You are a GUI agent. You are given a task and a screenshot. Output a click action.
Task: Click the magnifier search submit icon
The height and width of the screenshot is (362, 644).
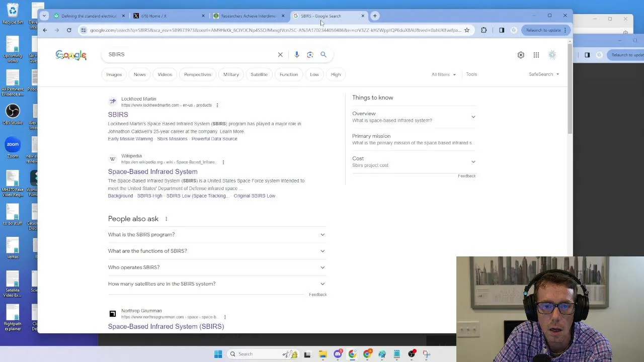click(324, 54)
